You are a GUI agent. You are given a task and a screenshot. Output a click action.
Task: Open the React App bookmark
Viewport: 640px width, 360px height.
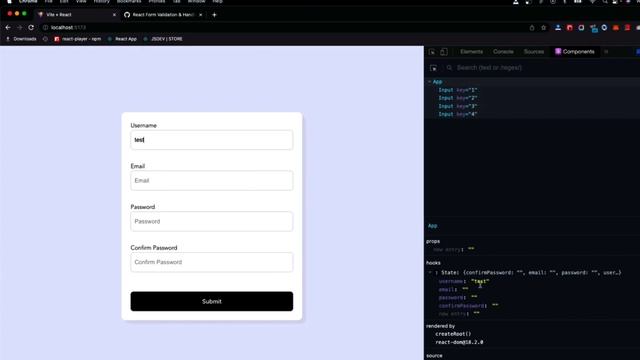[x=122, y=39]
